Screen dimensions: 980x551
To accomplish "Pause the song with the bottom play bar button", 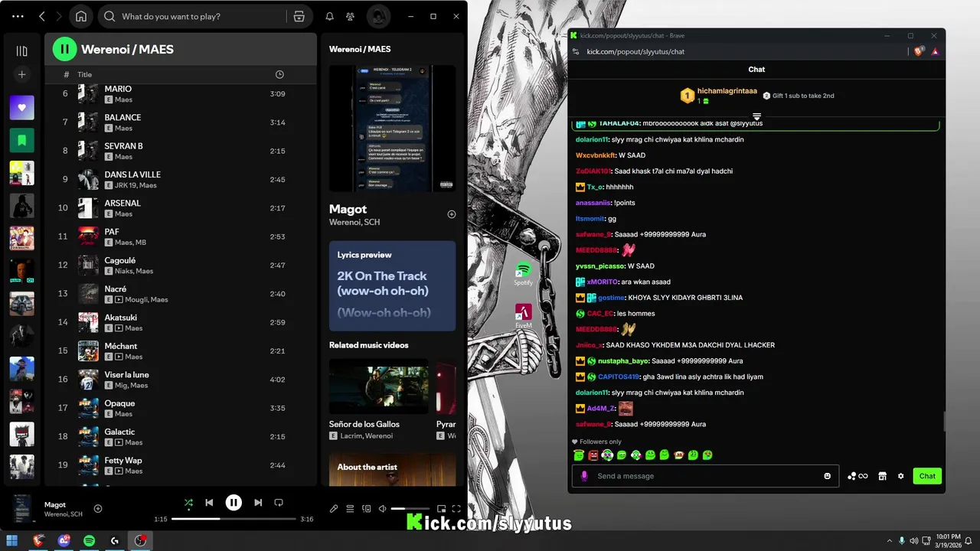I will (x=234, y=503).
